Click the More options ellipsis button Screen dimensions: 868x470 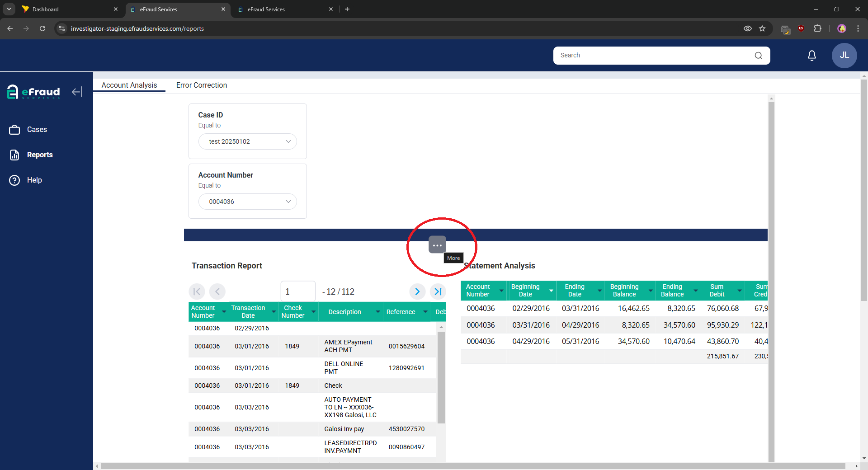(437, 245)
